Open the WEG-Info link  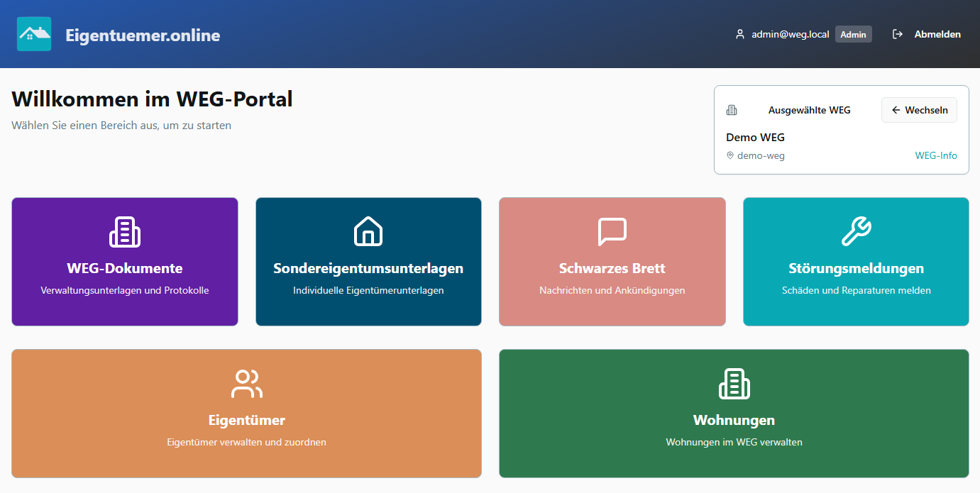click(x=935, y=155)
